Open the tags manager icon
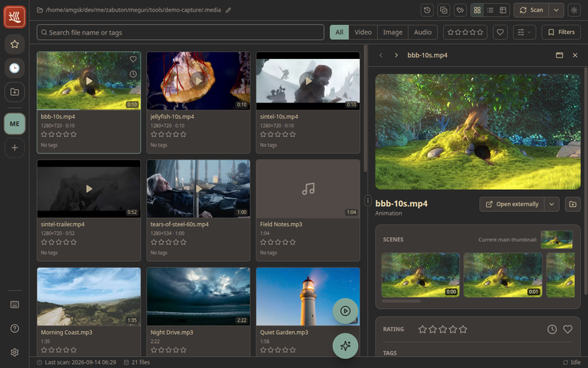The image size is (588, 368). tap(460, 10)
